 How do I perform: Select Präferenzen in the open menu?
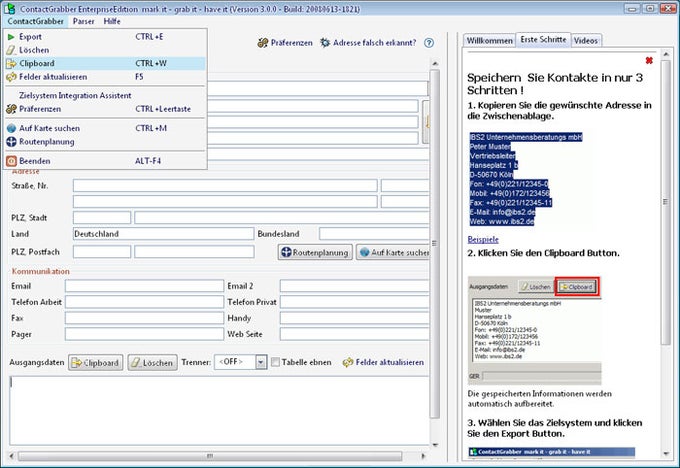(105, 109)
